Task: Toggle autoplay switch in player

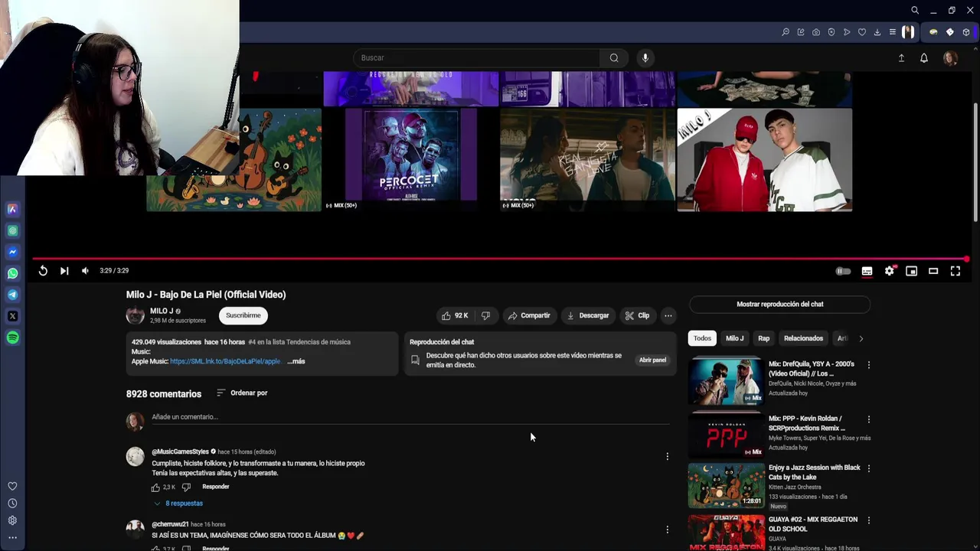Action: 843,271
